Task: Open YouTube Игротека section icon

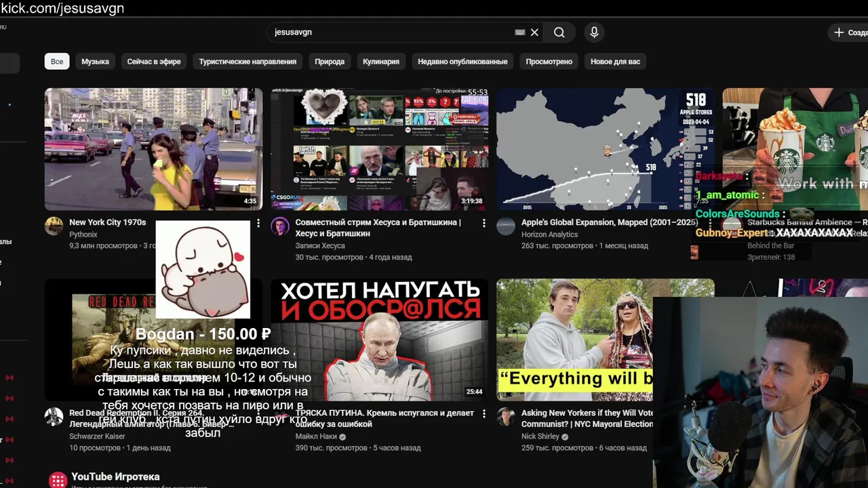Action: pos(58,480)
